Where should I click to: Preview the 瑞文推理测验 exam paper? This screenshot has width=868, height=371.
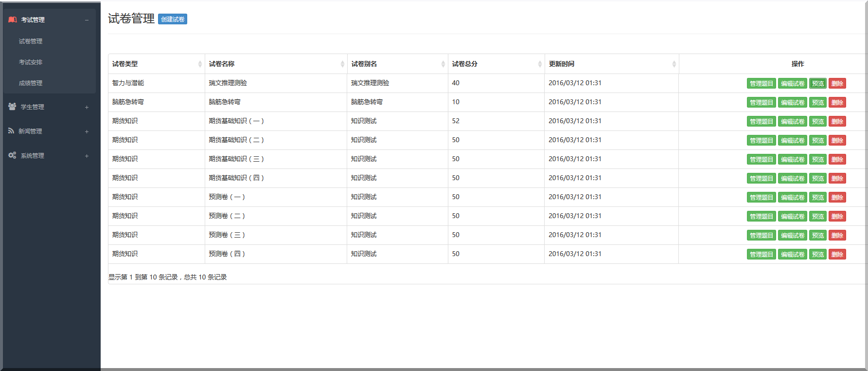click(x=817, y=84)
